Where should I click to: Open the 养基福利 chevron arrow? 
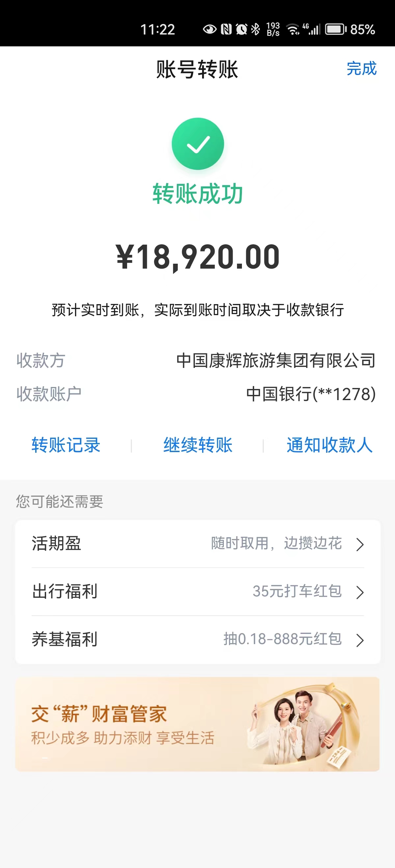click(360, 640)
